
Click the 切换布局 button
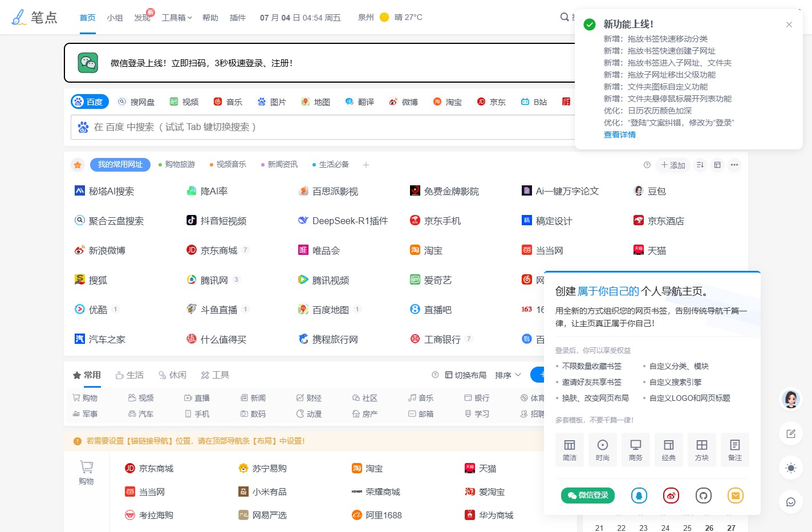465,375
